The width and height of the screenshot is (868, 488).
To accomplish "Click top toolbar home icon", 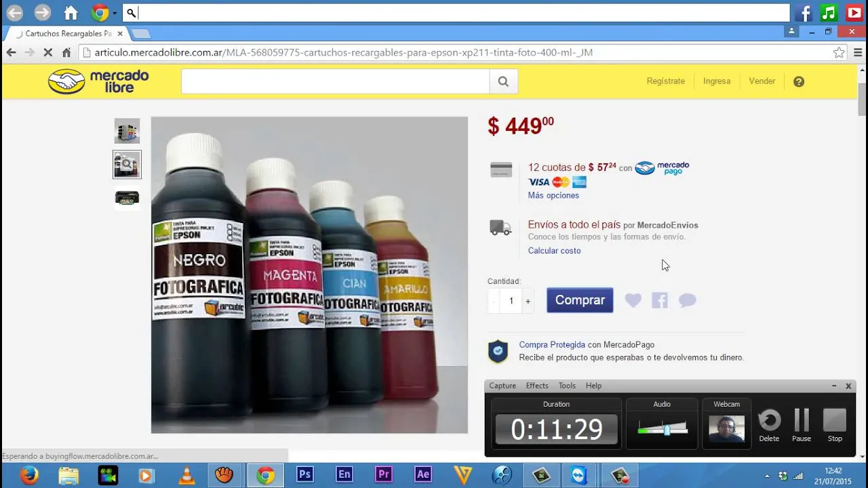I will pos(71,12).
